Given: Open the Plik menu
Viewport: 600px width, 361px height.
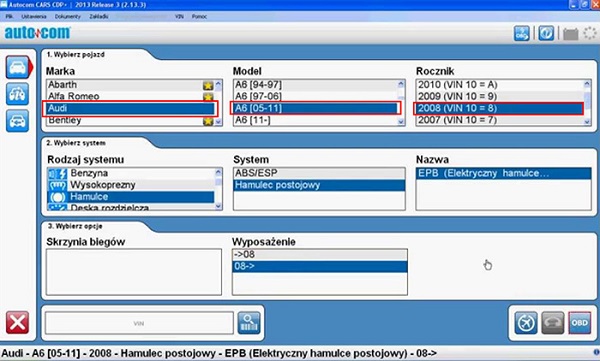Looking at the screenshot, I should (9, 16).
